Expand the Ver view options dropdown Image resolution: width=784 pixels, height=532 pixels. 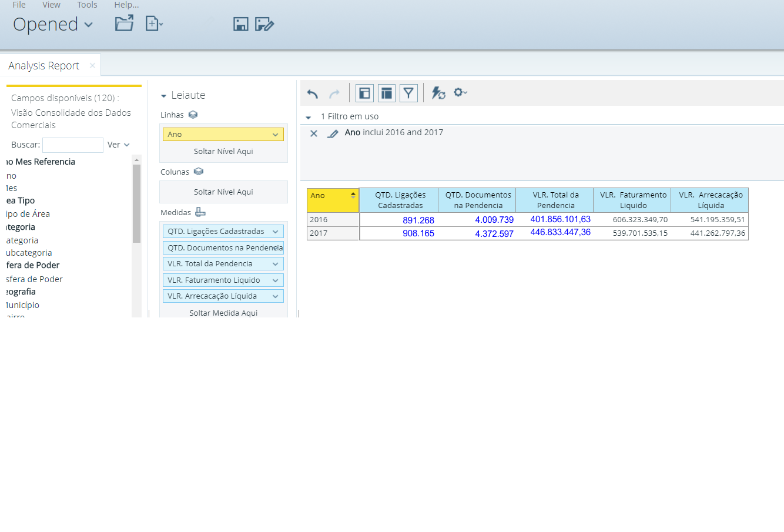[x=119, y=145]
